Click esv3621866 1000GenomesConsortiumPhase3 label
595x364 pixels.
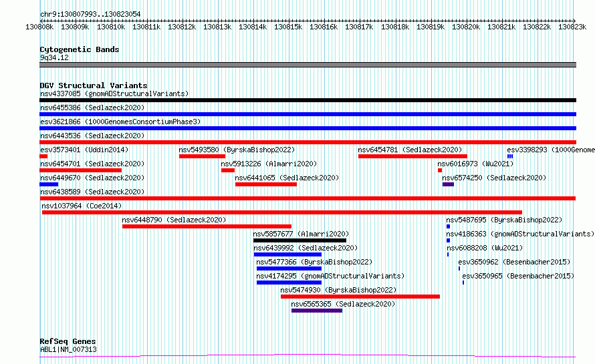pos(120,122)
